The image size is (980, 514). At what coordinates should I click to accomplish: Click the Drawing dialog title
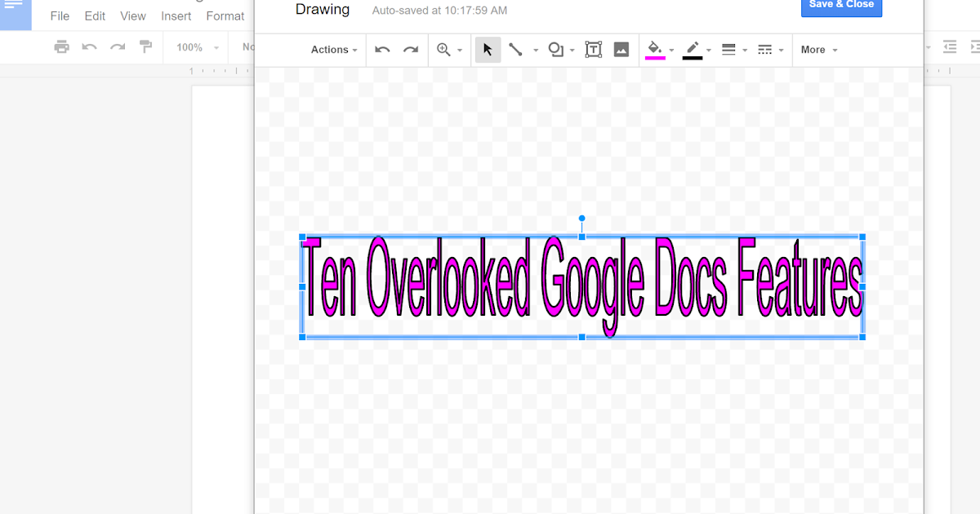(x=323, y=10)
